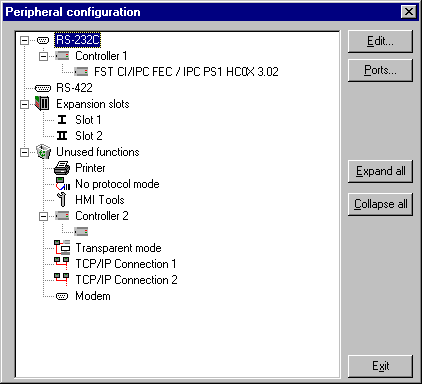Click the Slot 2 roman numeral icon
The height and width of the screenshot is (384, 422).
62,136
